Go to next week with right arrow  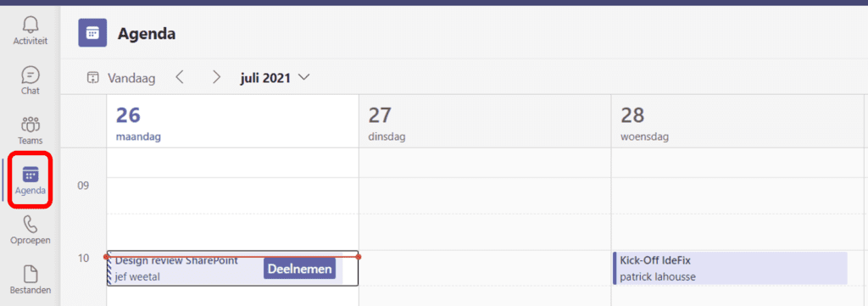(216, 77)
